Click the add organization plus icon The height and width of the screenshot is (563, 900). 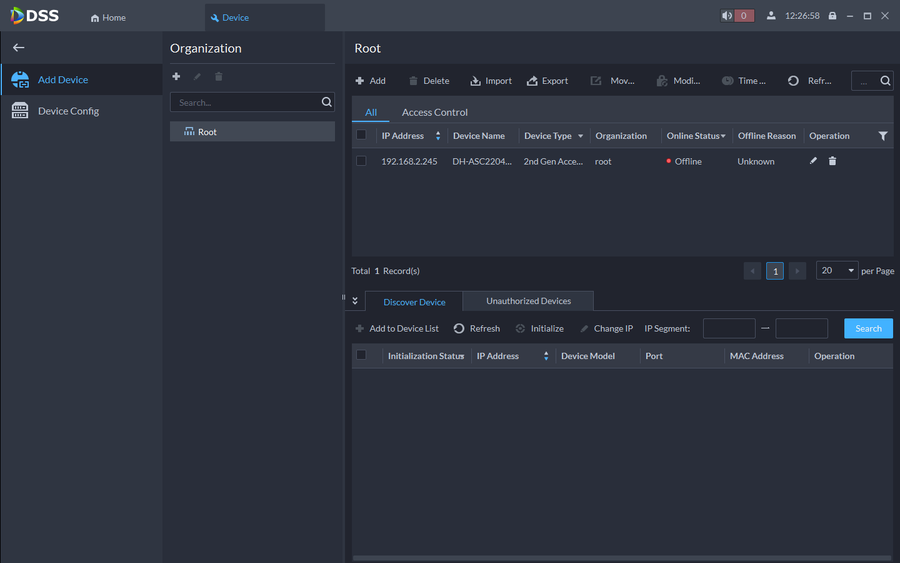pyautogui.click(x=177, y=77)
